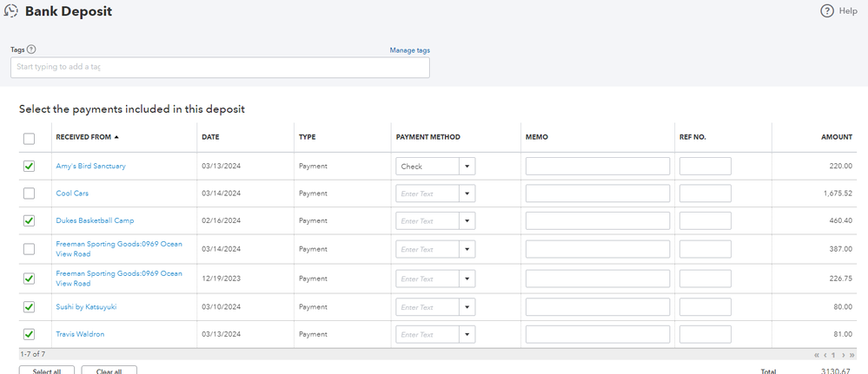Click the memo field for Sushi by Katsuyuki
Screen dimensions: 868x374
click(597, 307)
